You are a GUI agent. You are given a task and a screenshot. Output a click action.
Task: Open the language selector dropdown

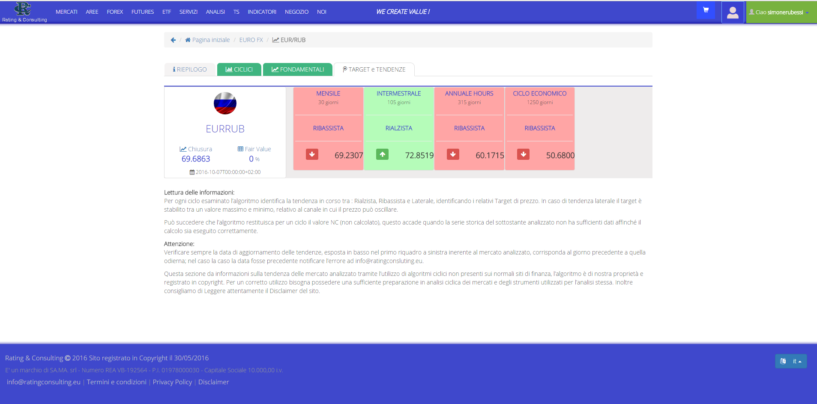point(790,361)
